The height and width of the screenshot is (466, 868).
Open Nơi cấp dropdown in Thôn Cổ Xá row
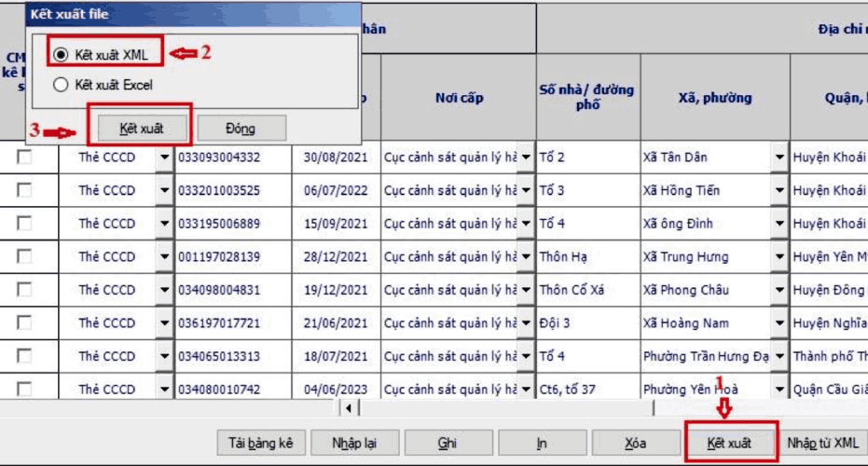(x=526, y=290)
